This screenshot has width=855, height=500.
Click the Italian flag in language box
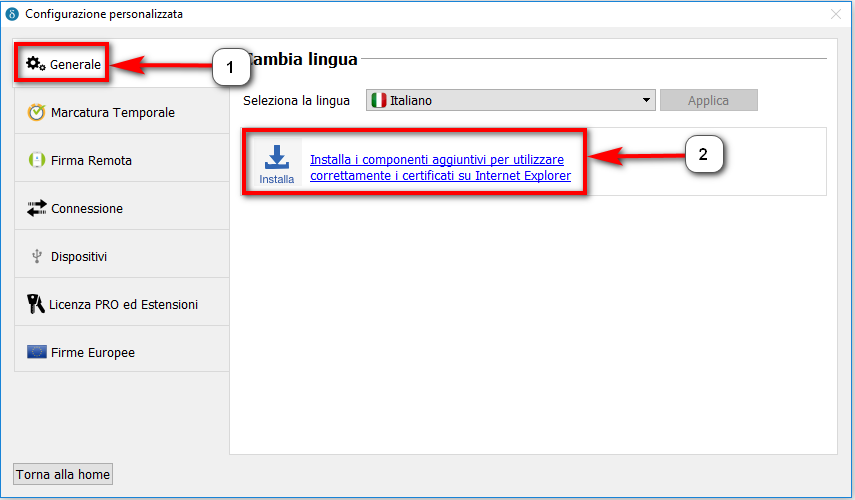pos(378,100)
